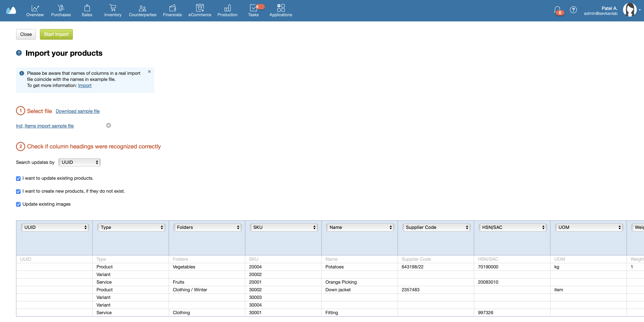Click the Potatoes name cell
644x322 pixels.
[360, 267]
